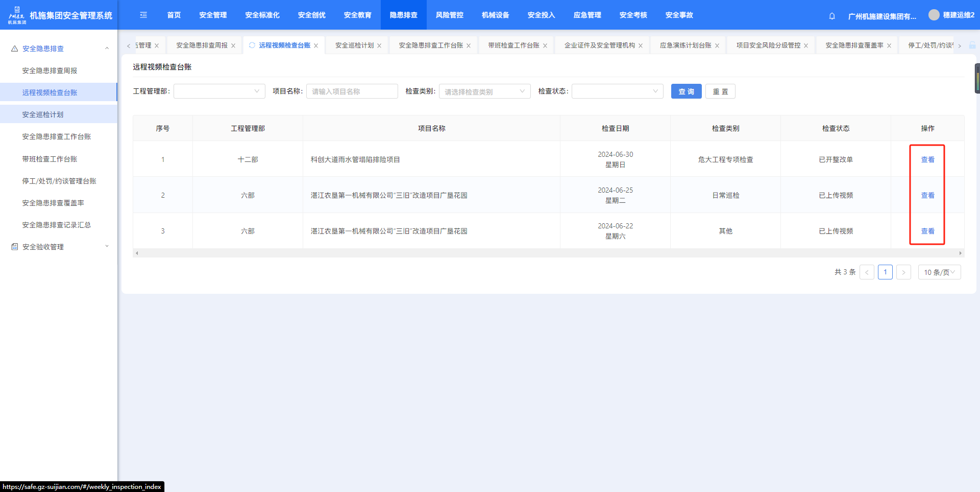Click the lock icon beside the tab bar
This screenshot has width=980, height=492.
click(972, 45)
